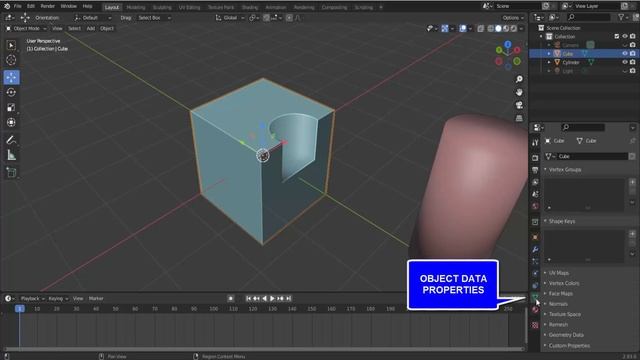This screenshot has width=640, height=360.
Task: Disable Cylinder in renders camera icon
Action: point(633,62)
